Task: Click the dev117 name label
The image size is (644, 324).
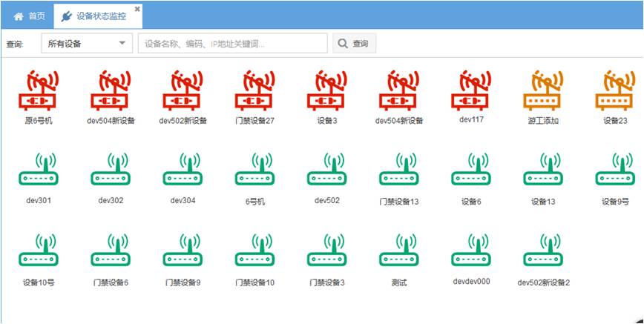Action: pos(471,119)
